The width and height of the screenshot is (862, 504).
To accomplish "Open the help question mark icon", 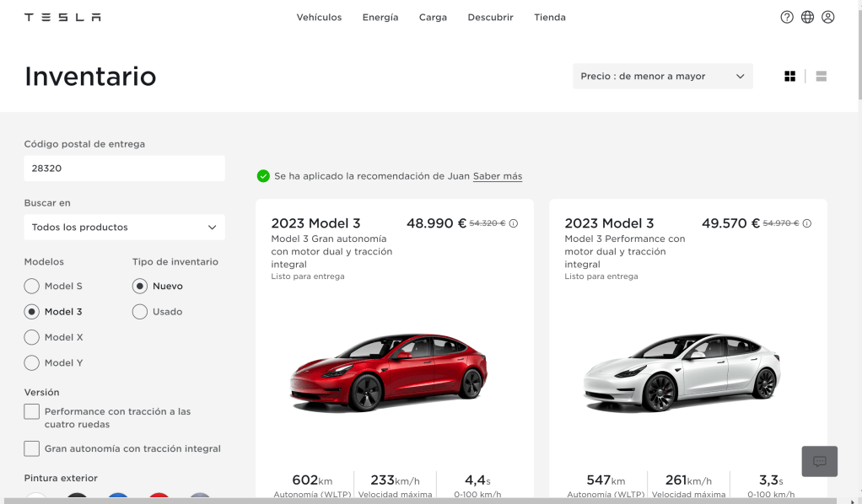I will click(787, 17).
